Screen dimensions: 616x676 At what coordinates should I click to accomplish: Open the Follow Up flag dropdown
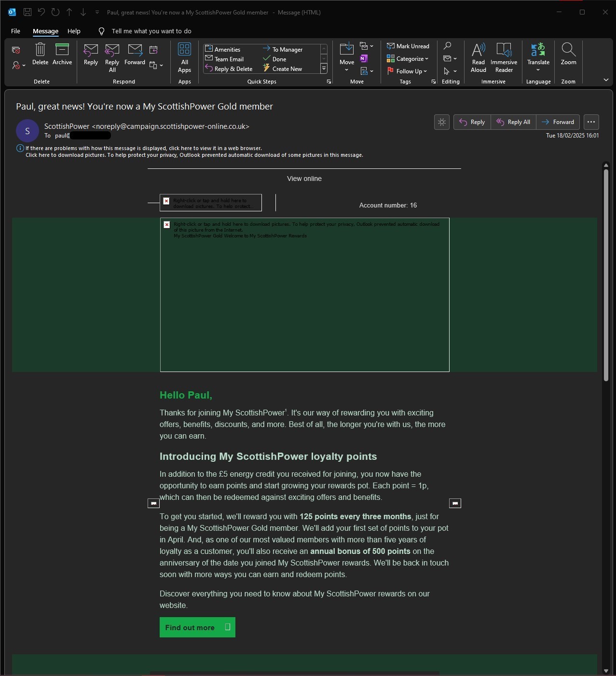tap(408, 71)
